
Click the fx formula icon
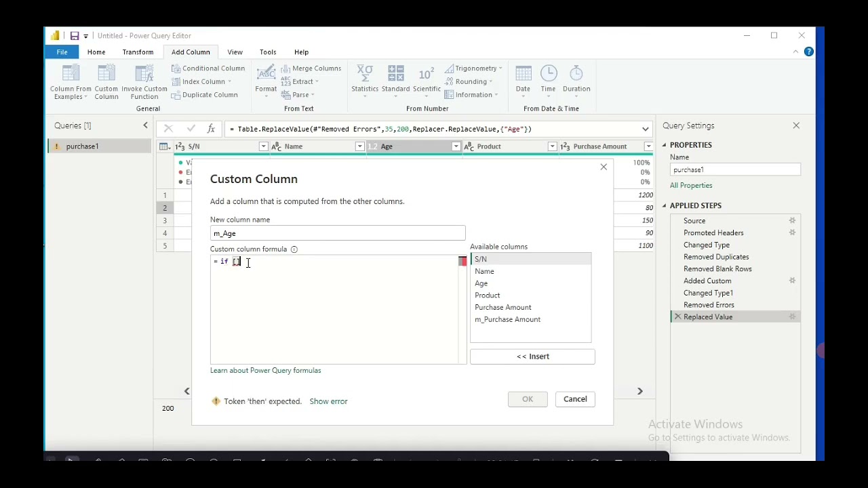(211, 129)
